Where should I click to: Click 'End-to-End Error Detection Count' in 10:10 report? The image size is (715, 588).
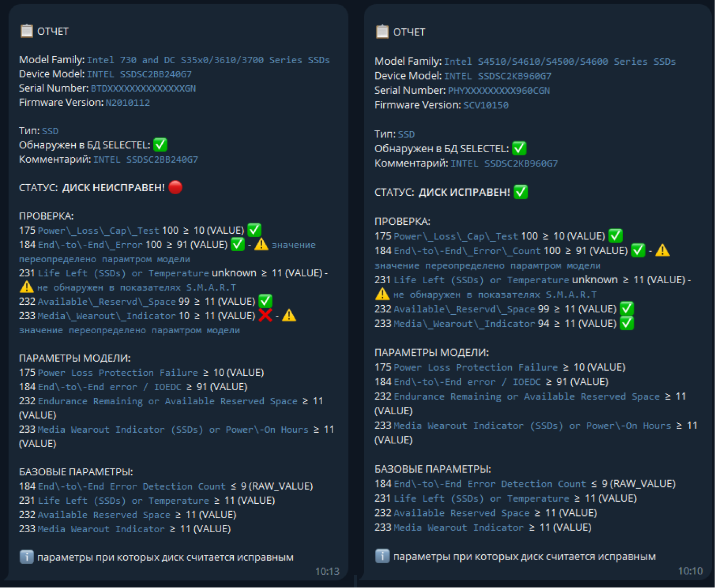tap(490, 484)
